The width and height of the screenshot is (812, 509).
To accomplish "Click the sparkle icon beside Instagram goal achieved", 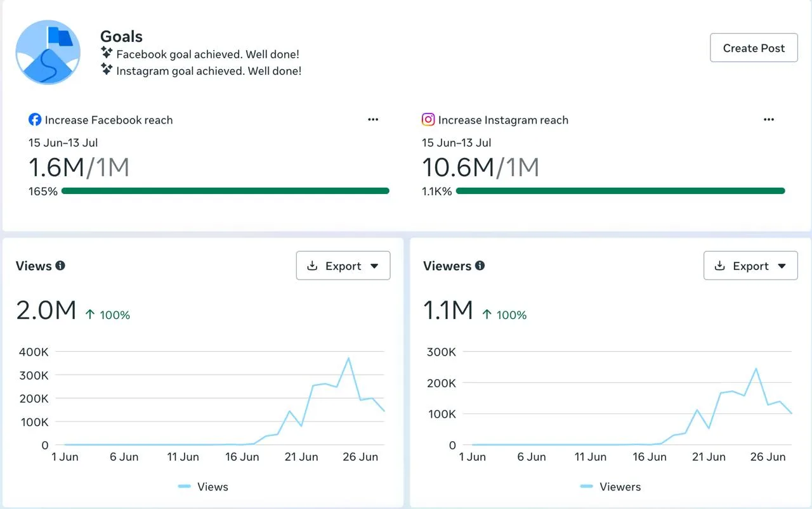I will point(107,70).
